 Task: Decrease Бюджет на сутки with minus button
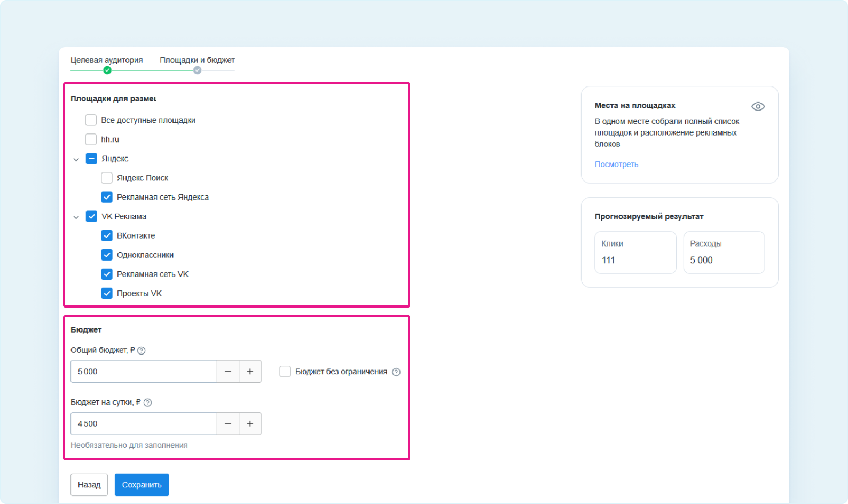tap(228, 424)
